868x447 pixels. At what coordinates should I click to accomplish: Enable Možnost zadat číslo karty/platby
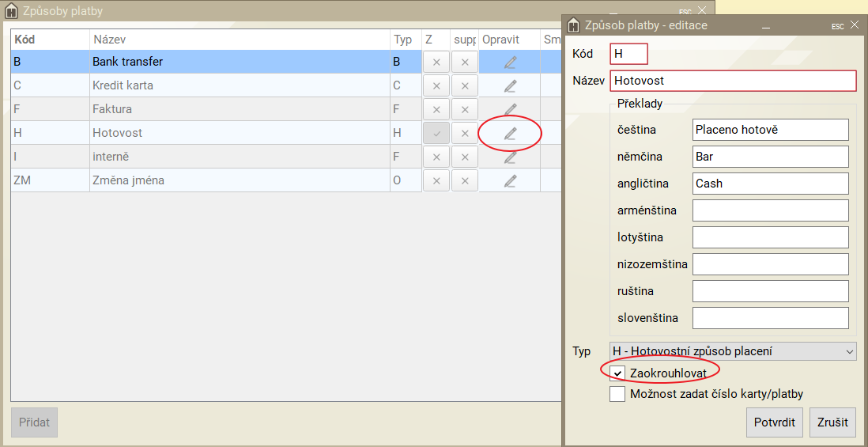(x=618, y=393)
